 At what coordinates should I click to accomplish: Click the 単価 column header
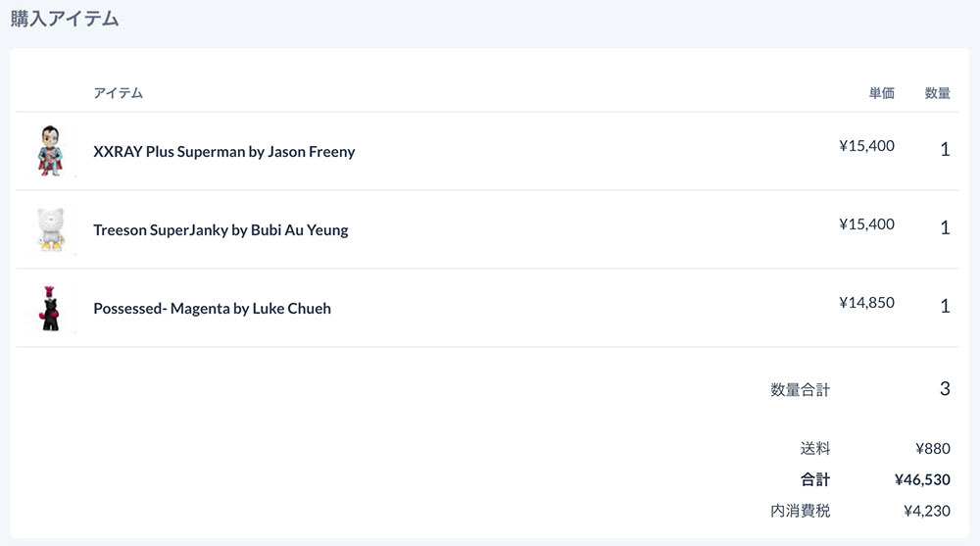[881, 93]
